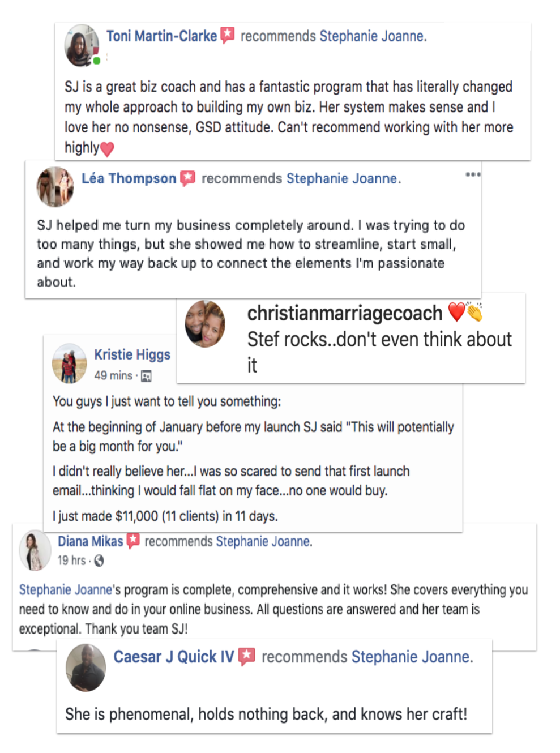Click the clapping hands emoji beside christianmarriagecoach

click(x=474, y=312)
